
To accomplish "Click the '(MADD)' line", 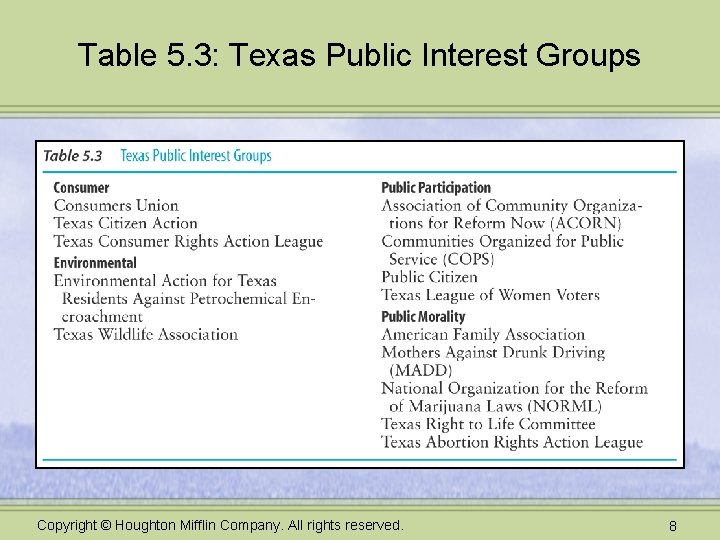I will (x=421, y=370).
